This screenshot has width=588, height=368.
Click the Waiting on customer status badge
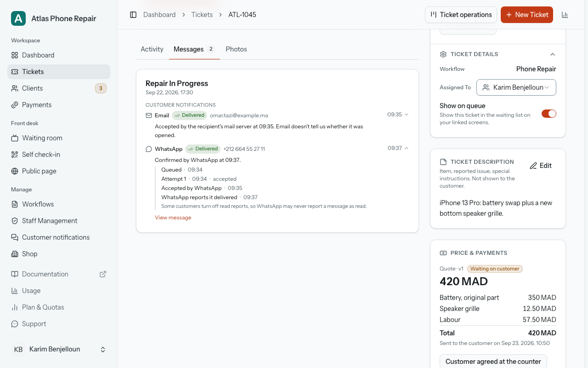tap(495, 269)
